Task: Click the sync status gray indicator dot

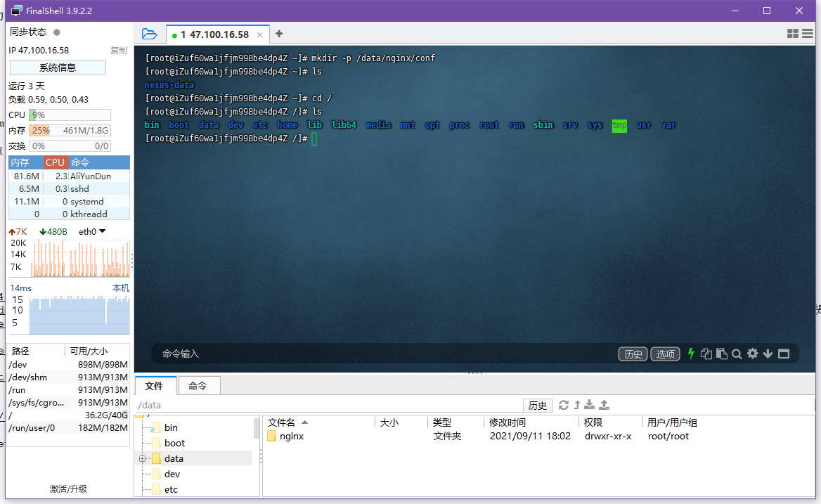Action: click(56, 32)
